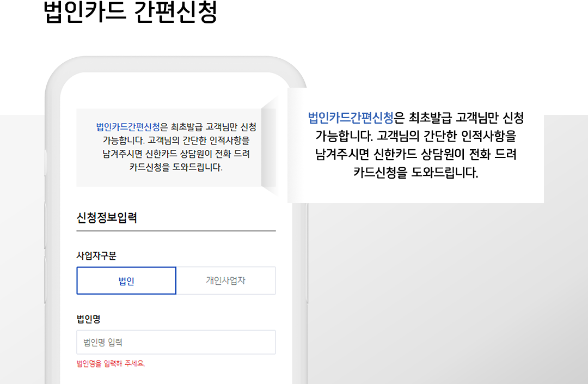Select the 개인사업자 business type option
The image size is (588, 384).
[226, 281]
